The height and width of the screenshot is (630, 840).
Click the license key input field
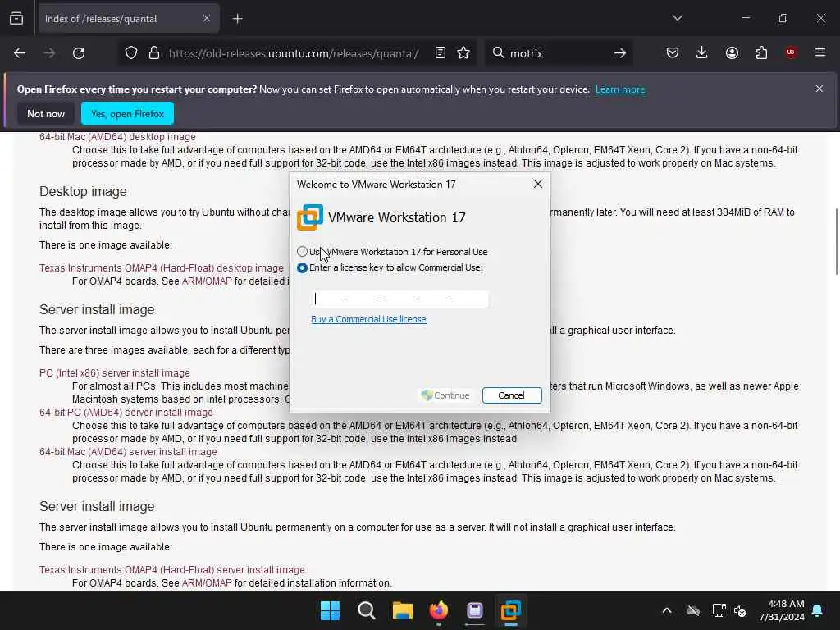click(x=400, y=299)
